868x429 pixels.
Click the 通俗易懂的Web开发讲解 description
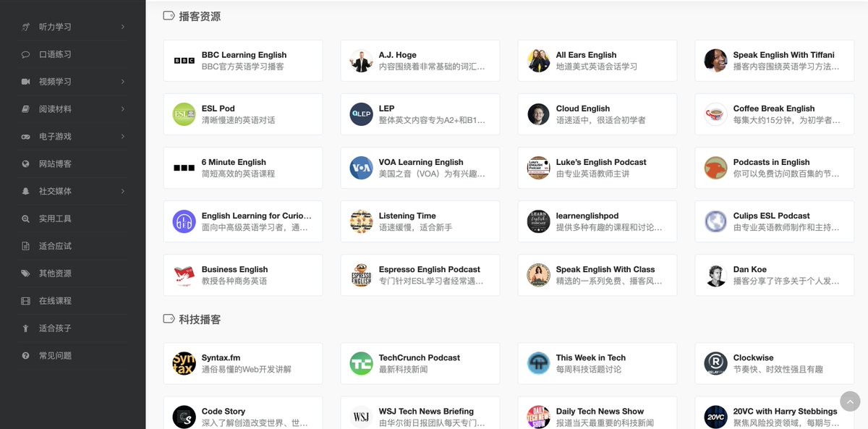[247, 369]
